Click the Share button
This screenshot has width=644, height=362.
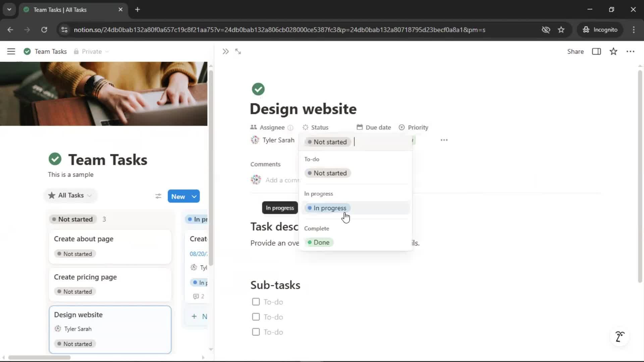[x=576, y=51]
